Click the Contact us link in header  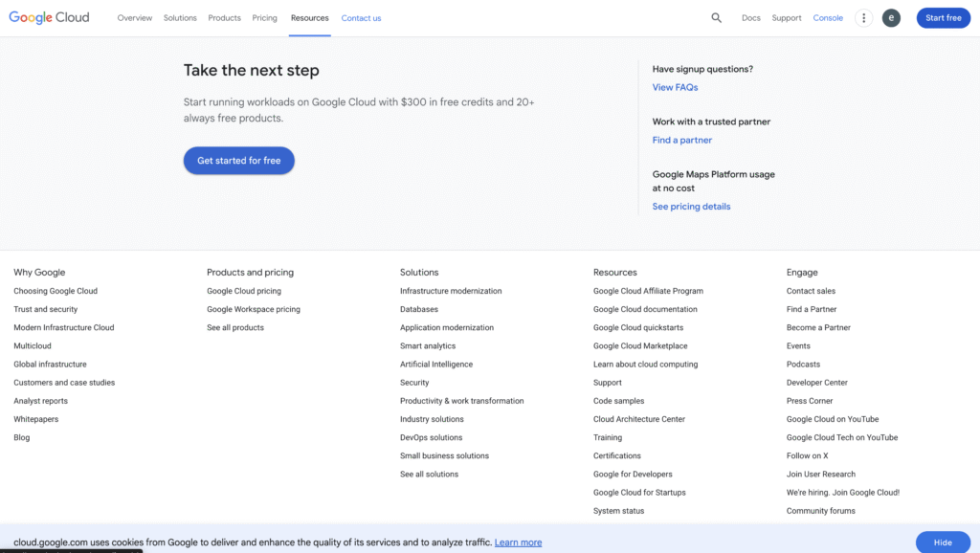[361, 18]
